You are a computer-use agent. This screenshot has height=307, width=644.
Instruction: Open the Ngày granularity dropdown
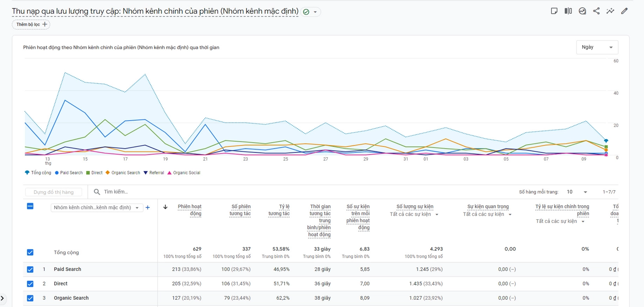click(x=597, y=47)
